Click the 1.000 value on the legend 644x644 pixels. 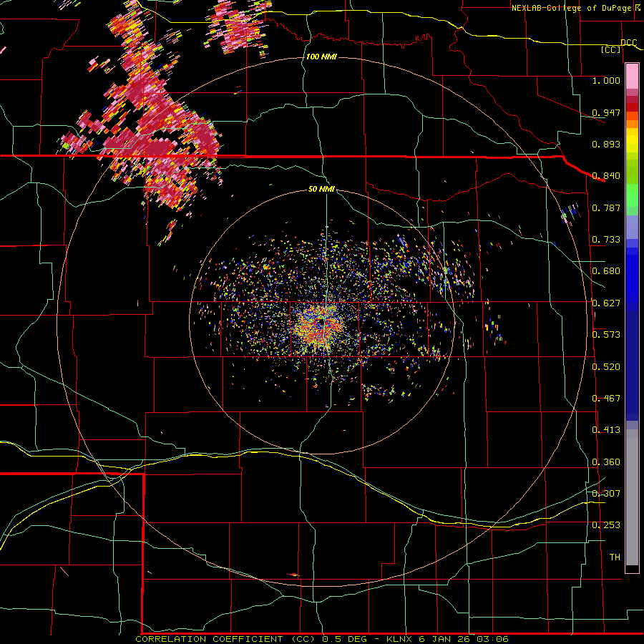606,80
